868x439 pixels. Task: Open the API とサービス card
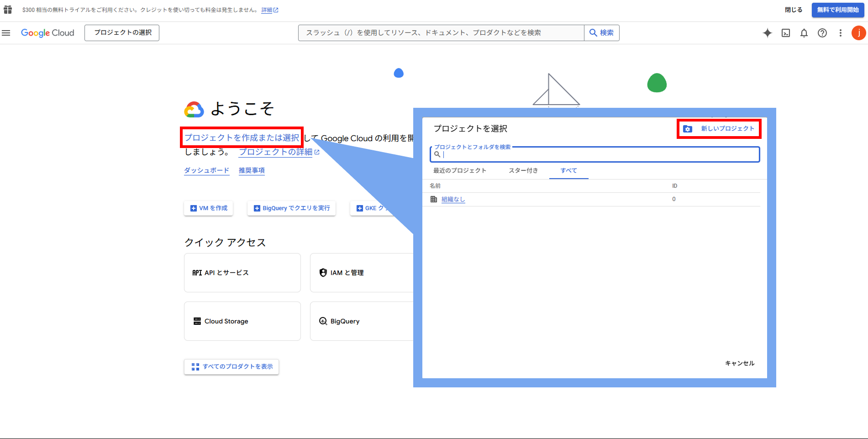click(242, 273)
